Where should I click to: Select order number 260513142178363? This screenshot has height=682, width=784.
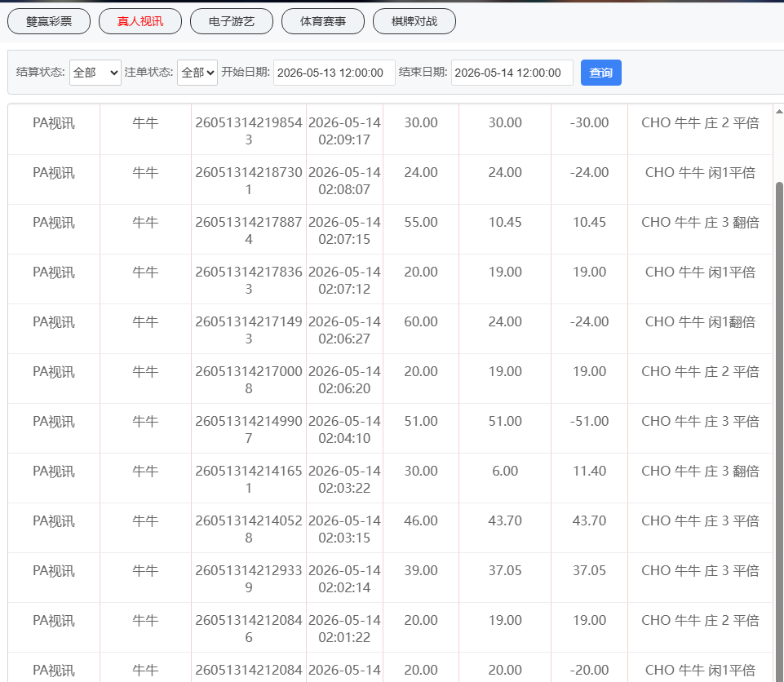pyautogui.click(x=249, y=281)
